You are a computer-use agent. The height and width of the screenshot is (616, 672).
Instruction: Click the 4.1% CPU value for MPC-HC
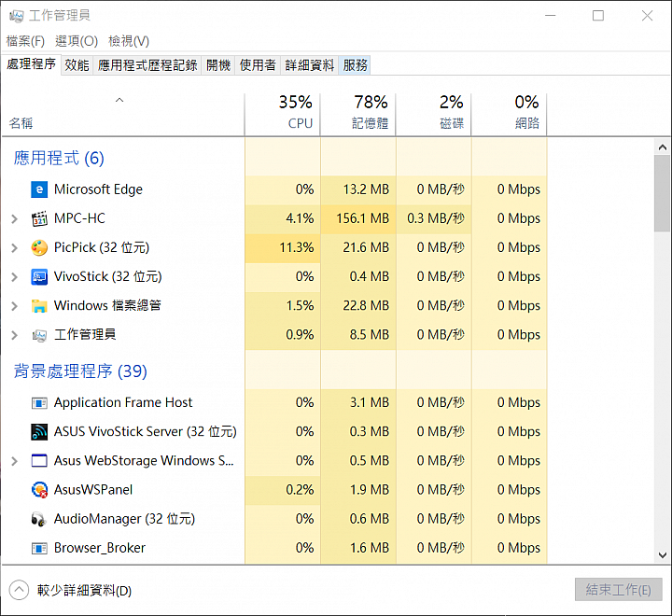pos(300,218)
